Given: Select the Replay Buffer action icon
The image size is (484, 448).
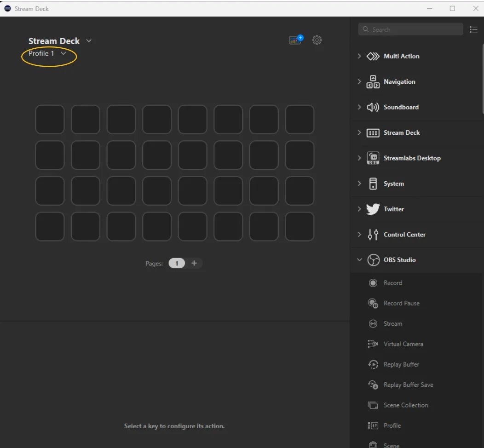Looking at the screenshot, I should click(373, 364).
